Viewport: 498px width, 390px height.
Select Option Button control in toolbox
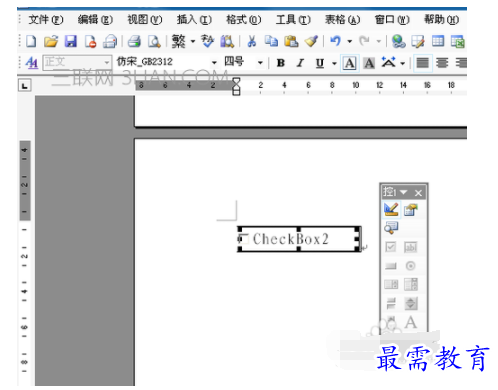pos(410,266)
